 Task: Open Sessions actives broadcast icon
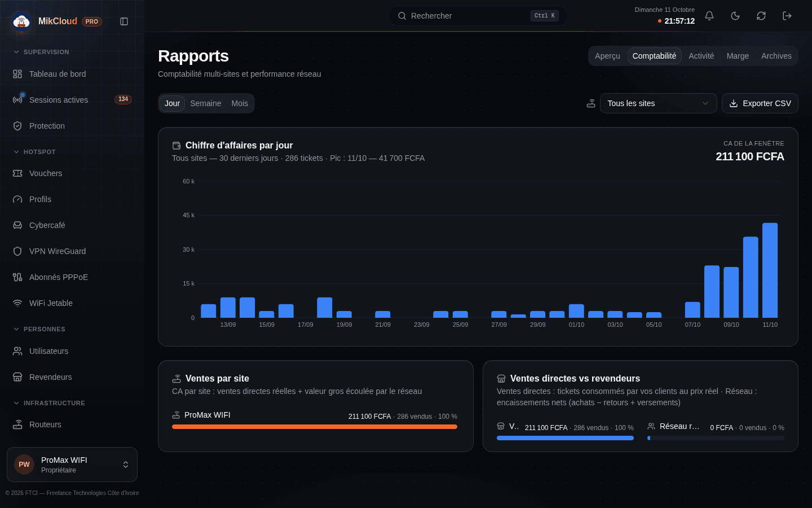[x=17, y=100]
